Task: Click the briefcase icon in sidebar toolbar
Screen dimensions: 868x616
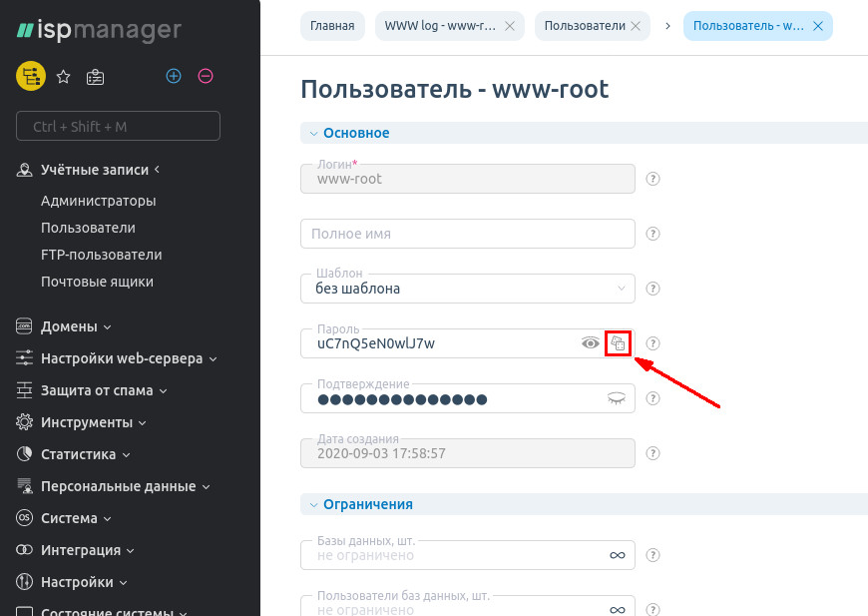Action: [95, 76]
